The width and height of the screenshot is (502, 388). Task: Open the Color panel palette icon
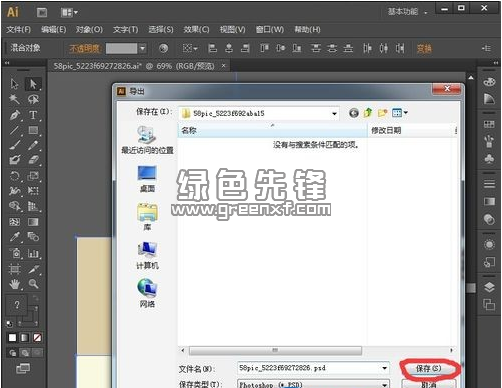coord(489,82)
